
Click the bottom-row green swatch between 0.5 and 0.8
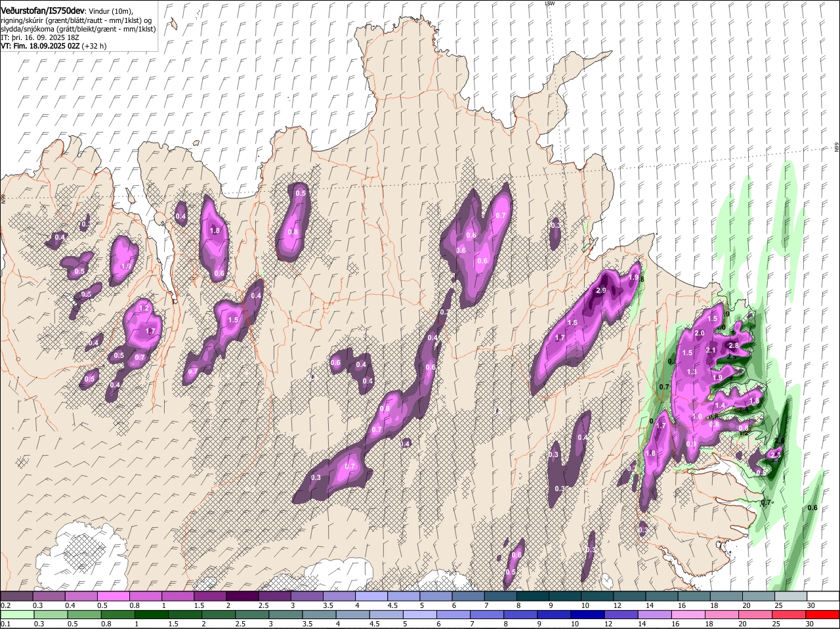point(84,615)
